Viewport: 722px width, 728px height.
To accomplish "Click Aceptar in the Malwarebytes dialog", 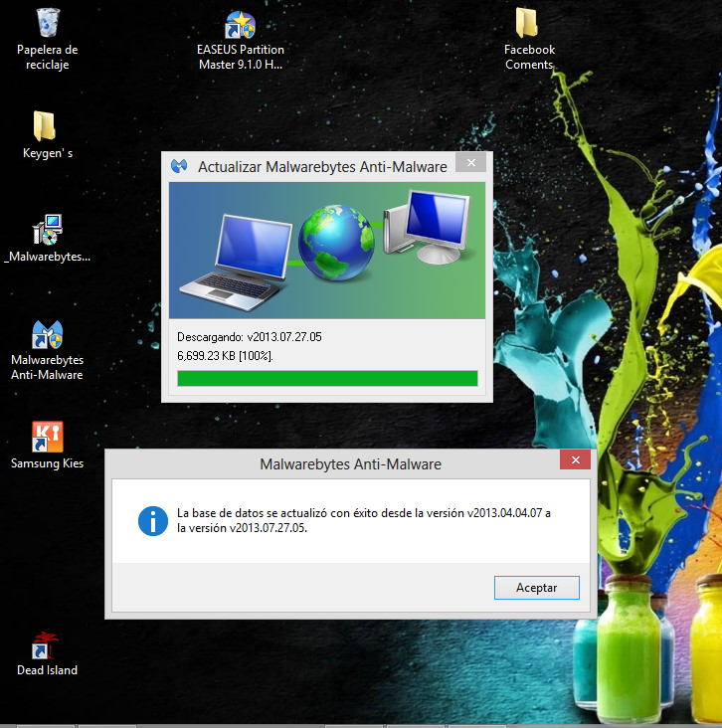I will point(537,588).
